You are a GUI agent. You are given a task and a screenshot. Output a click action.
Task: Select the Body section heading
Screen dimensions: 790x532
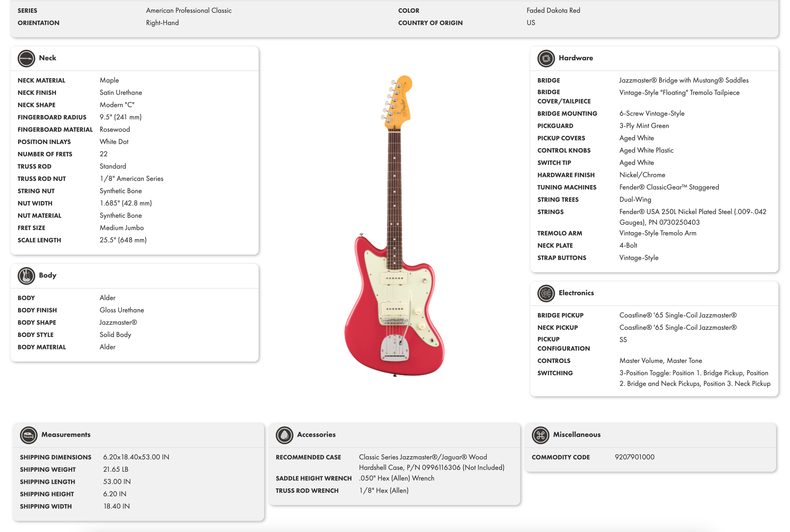coord(48,275)
